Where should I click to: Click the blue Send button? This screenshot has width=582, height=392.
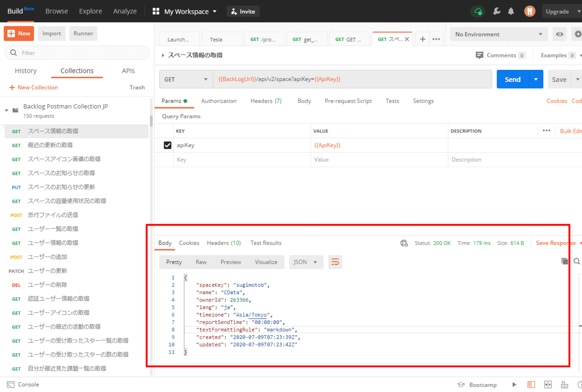[x=512, y=80]
